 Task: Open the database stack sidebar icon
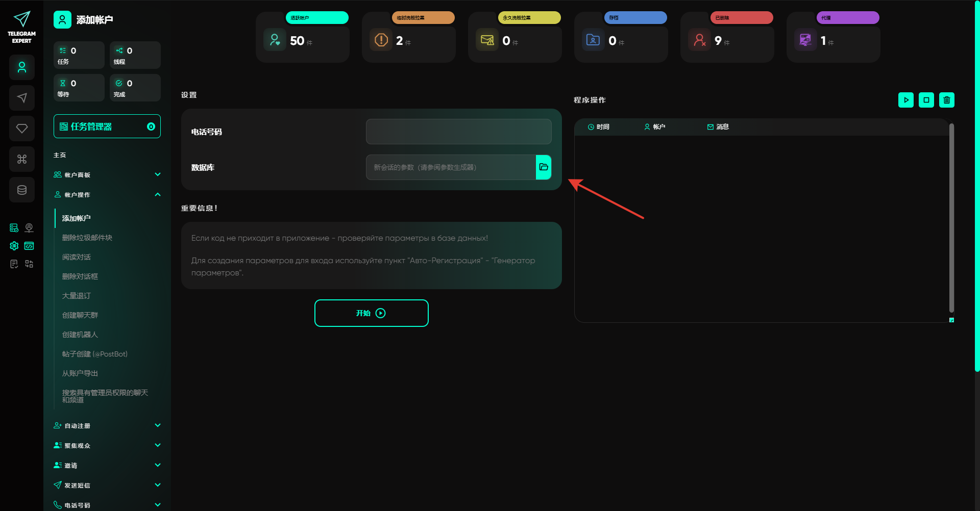point(22,190)
